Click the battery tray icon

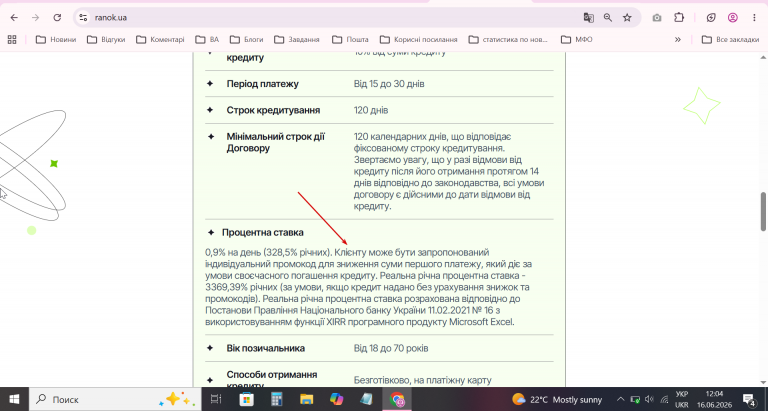click(635, 399)
